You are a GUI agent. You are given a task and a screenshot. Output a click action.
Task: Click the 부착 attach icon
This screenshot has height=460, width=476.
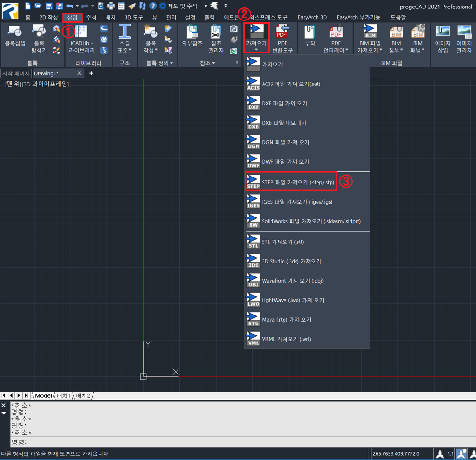click(310, 36)
